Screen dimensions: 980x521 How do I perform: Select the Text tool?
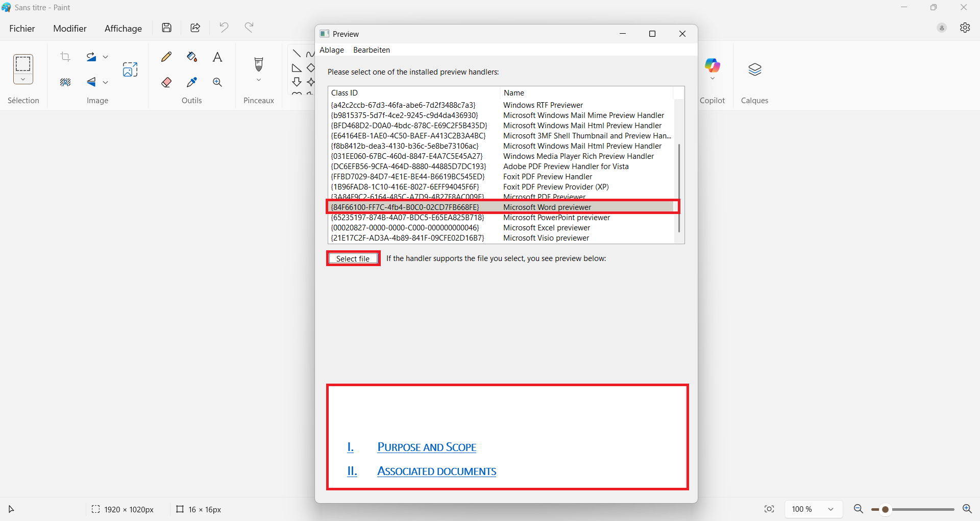click(217, 57)
